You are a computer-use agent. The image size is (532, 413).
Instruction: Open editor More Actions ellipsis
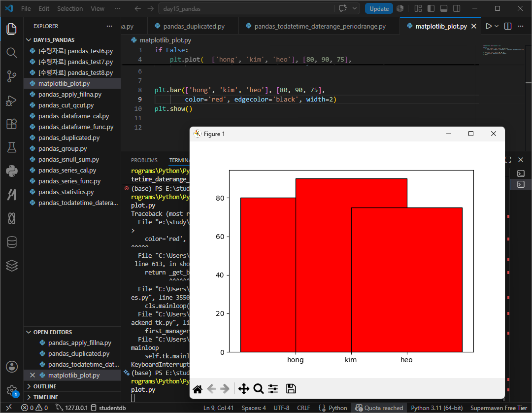[521, 26]
